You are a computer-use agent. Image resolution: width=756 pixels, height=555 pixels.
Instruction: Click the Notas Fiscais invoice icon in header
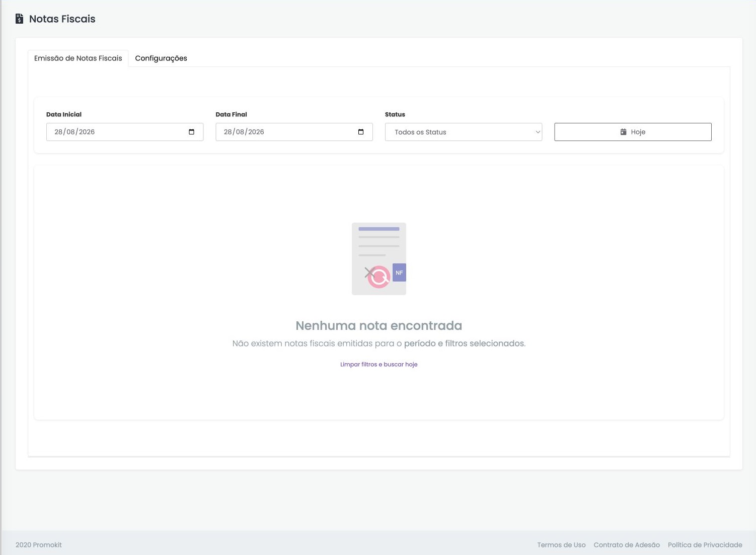[x=20, y=19]
